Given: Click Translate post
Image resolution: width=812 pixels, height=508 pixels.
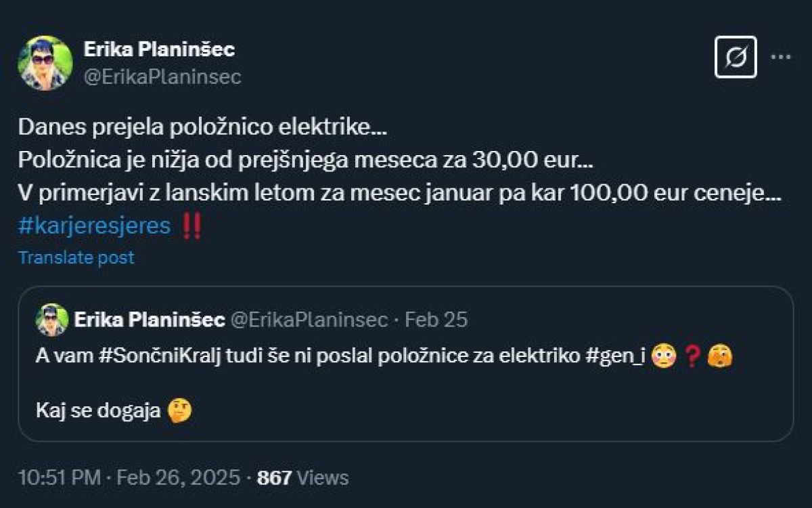Looking at the screenshot, I should click(x=76, y=257).
